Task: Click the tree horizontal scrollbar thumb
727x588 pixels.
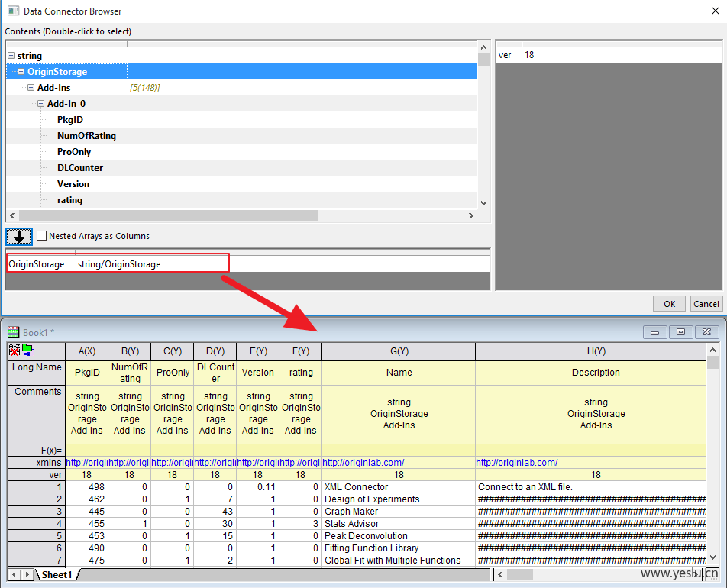Action: pos(169,215)
